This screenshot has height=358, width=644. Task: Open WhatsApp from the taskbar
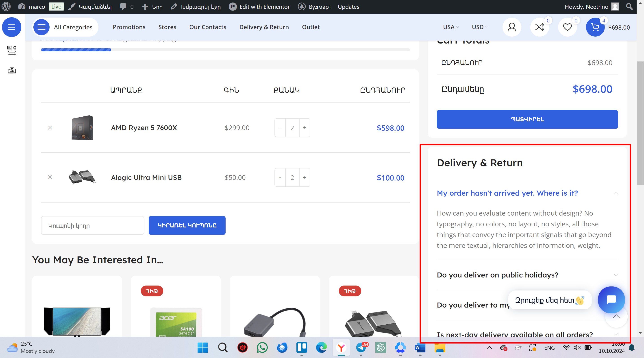262,347
